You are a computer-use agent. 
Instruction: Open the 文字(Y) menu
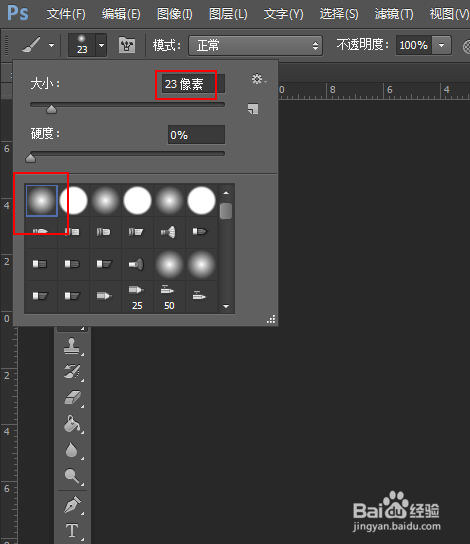pos(283,14)
